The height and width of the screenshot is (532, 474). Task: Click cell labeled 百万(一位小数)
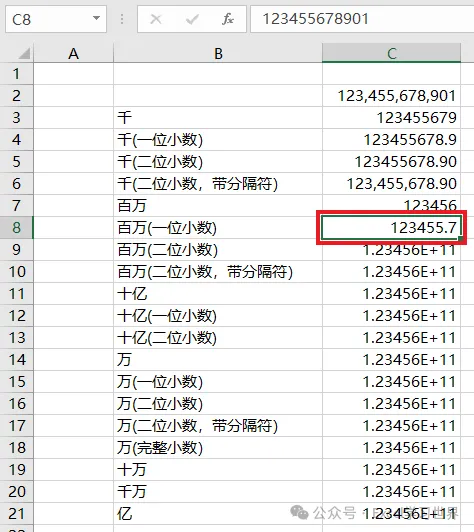coord(218,227)
